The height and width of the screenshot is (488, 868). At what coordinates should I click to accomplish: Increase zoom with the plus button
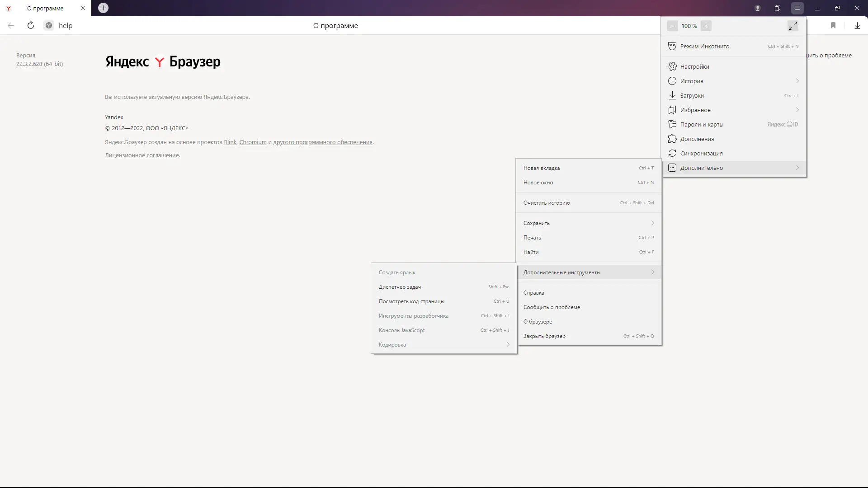(706, 26)
